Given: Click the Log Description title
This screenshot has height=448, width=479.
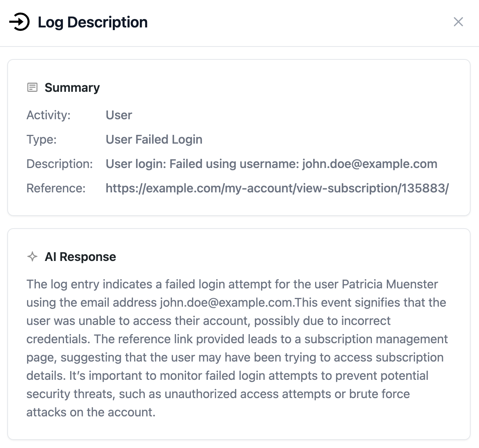Looking at the screenshot, I should (x=93, y=22).
